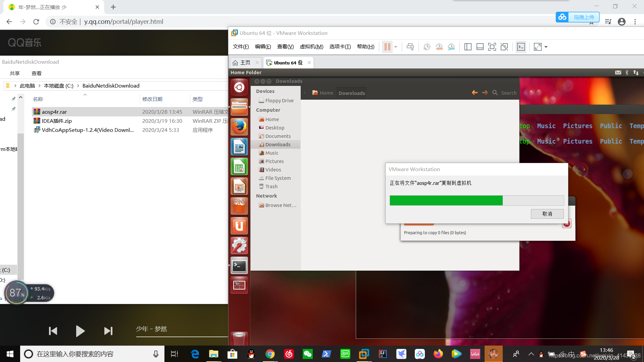Skip to next track in QQ音乐

[108, 331]
